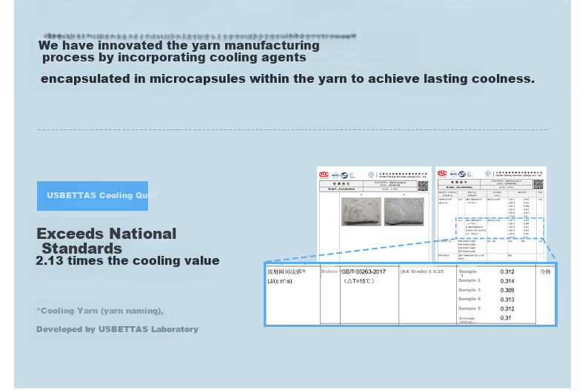Click the CNAS round logo on right report
Image resolution: width=585 pixels, height=392 pixels.
click(462, 174)
